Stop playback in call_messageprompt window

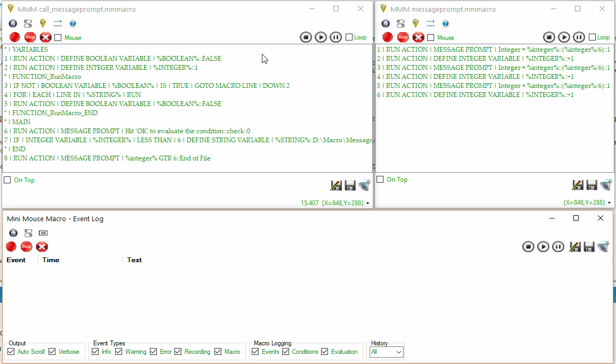(306, 37)
